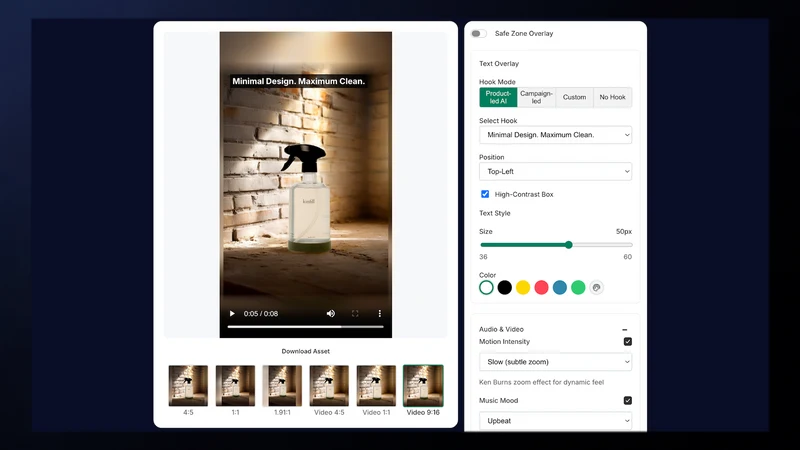Pick the black text color swatch
Screen dimensions: 800x450
pos(505,287)
